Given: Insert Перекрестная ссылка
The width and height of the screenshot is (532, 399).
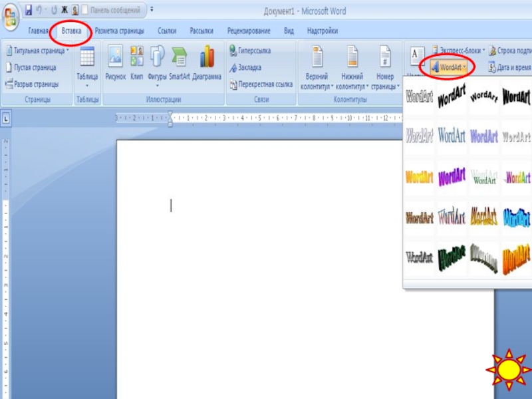Looking at the screenshot, I should [x=261, y=84].
